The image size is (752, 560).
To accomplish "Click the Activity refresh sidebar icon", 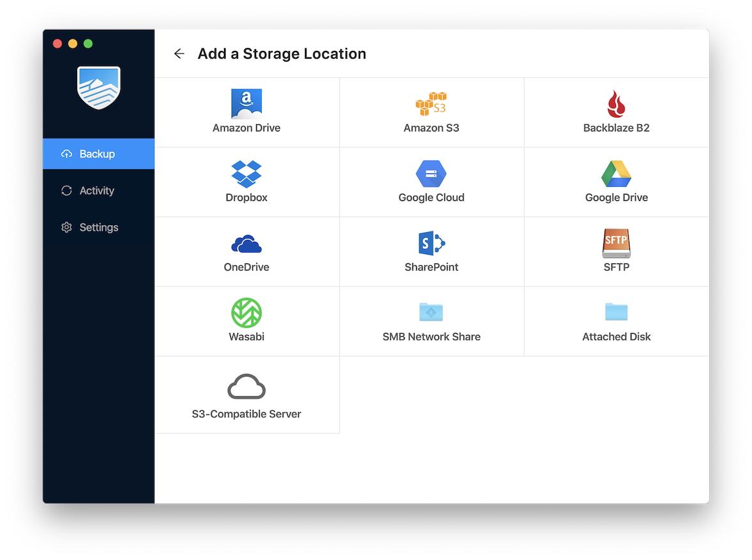I will point(66,191).
